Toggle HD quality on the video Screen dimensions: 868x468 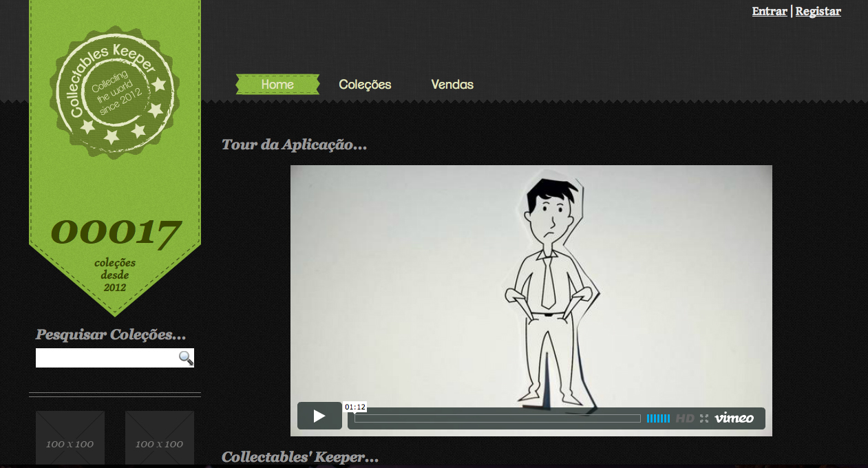coord(685,418)
